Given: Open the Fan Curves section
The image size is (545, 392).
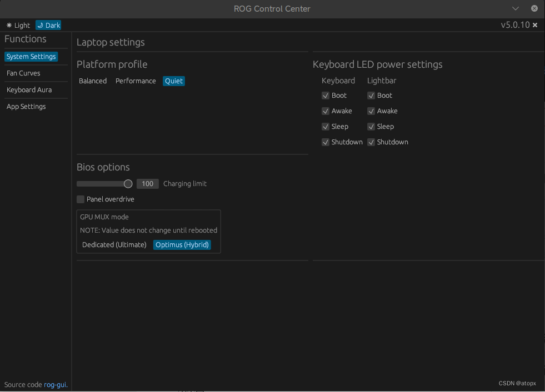Looking at the screenshot, I should click(23, 73).
